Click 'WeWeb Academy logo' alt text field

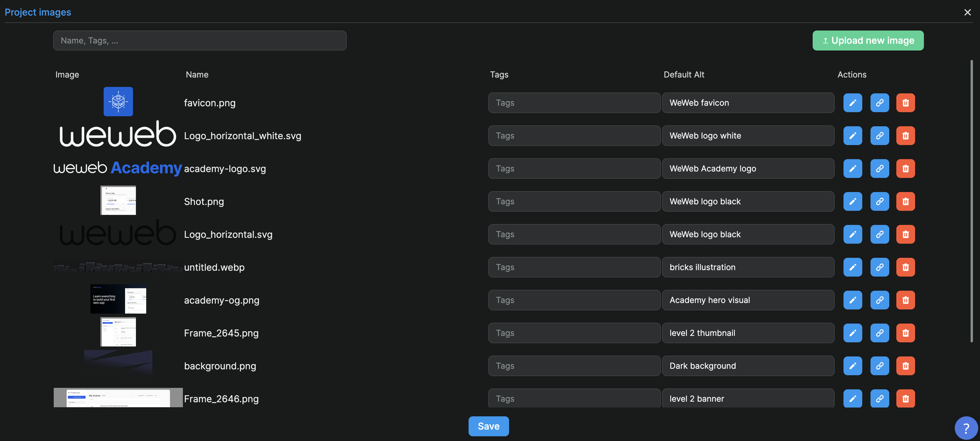coord(747,169)
